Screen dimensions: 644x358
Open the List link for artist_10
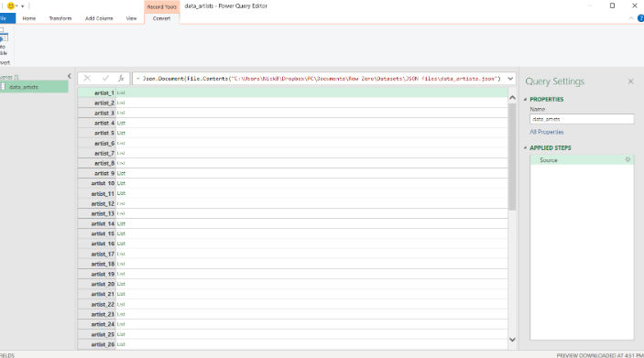[121, 183]
